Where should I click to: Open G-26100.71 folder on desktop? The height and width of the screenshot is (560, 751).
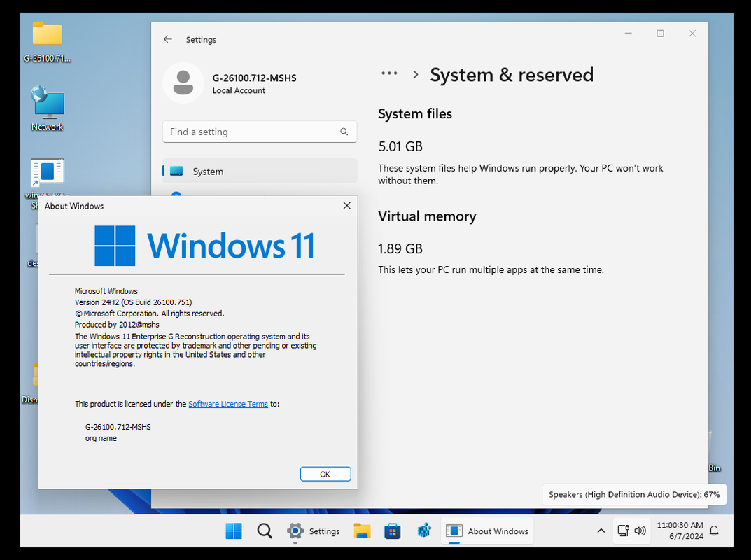pos(47,42)
